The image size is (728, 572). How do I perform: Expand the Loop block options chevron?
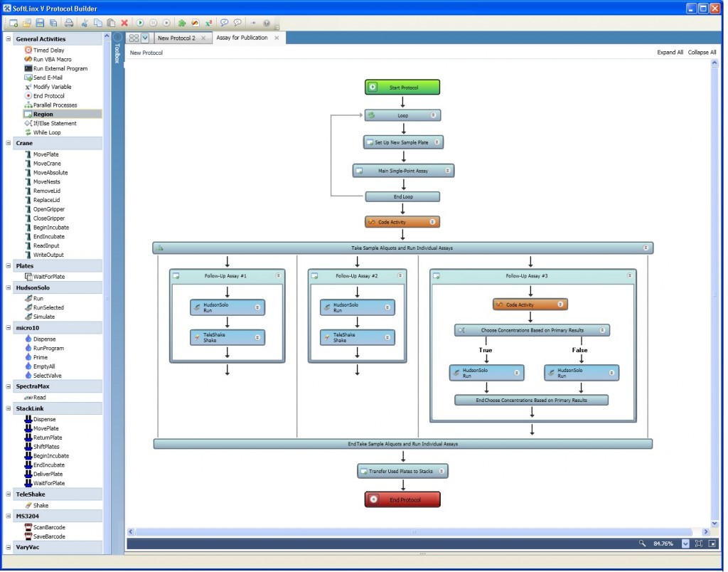click(432, 115)
